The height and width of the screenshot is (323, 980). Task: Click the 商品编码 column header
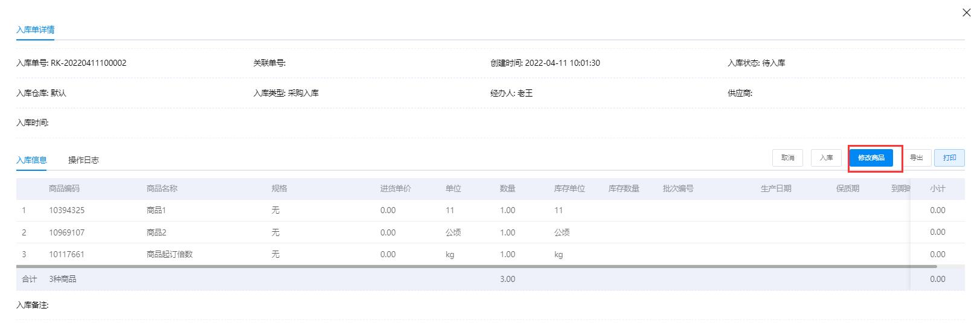[64, 188]
